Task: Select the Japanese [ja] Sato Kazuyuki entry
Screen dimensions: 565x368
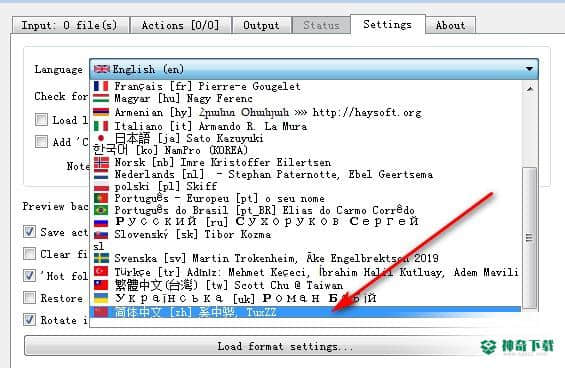Action: 306,138
